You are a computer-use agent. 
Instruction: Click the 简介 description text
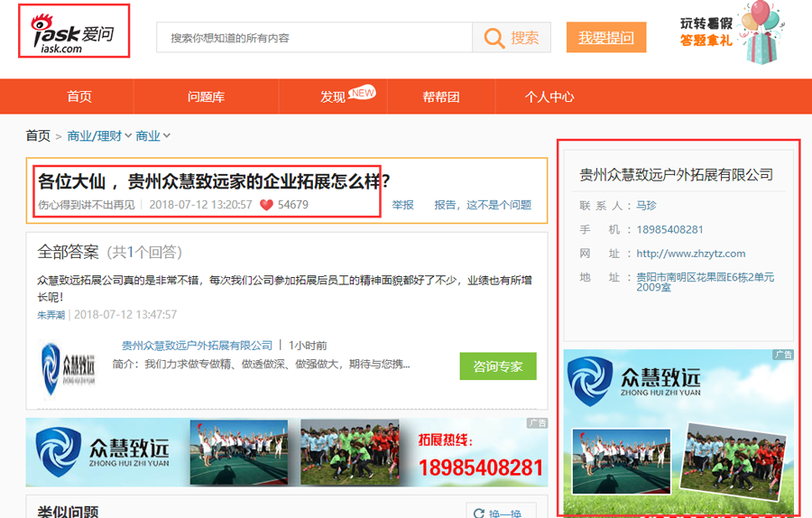click(x=261, y=365)
